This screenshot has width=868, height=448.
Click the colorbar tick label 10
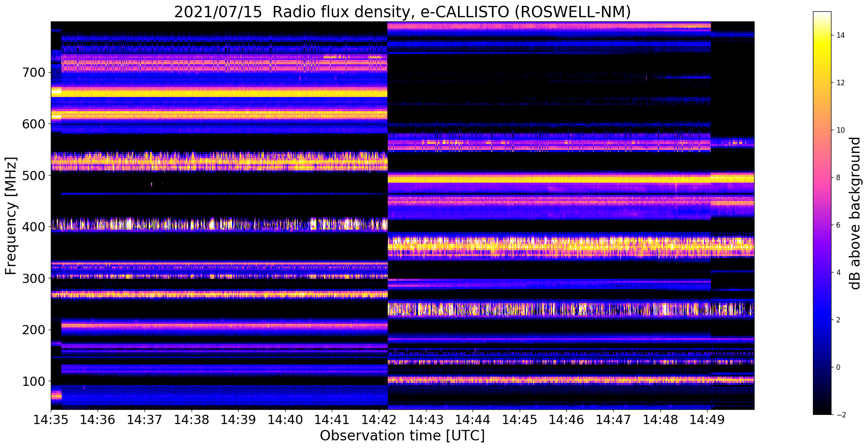tap(841, 130)
